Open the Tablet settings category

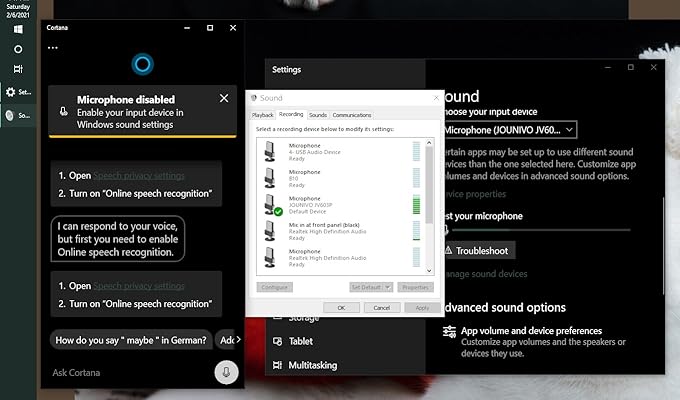point(302,341)
